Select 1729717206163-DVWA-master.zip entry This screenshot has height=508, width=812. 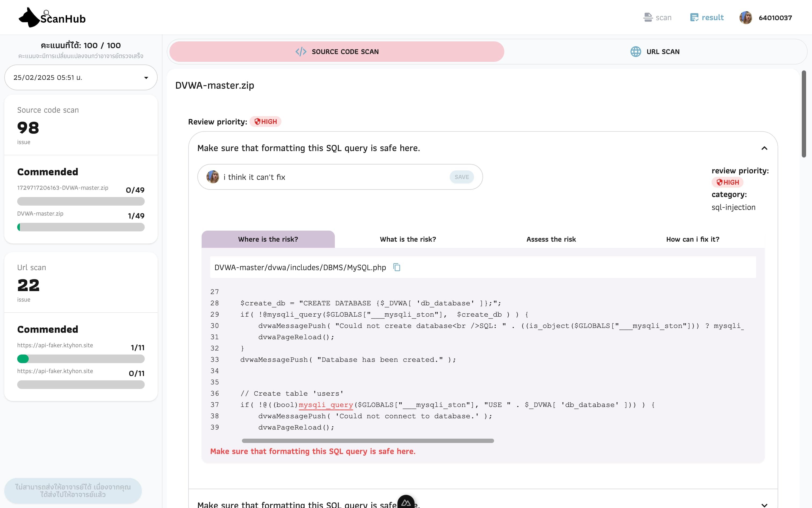pyautogui.click(x=63, y=188)
